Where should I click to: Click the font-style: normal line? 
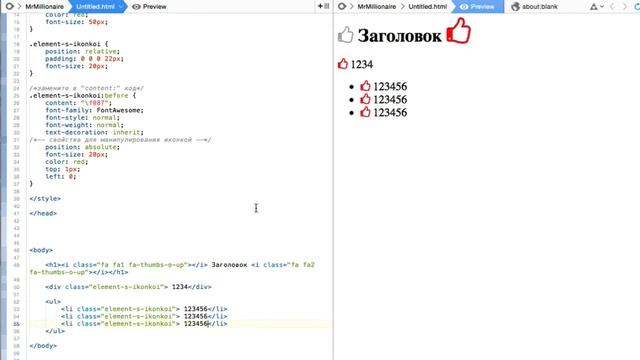82,118
